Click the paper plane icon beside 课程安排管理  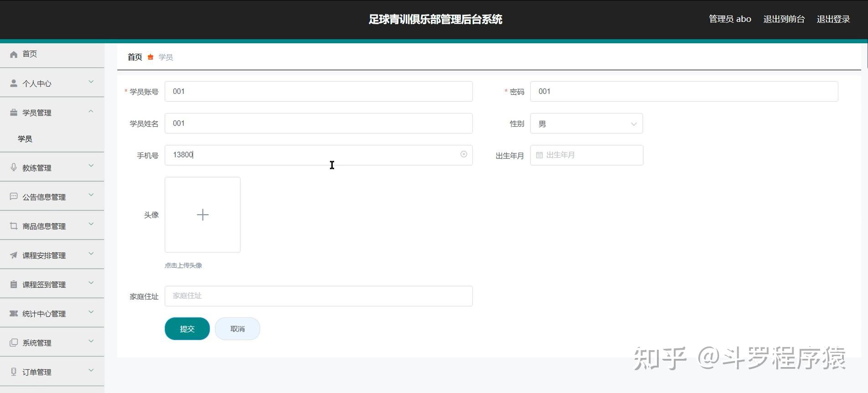[14, 255]
